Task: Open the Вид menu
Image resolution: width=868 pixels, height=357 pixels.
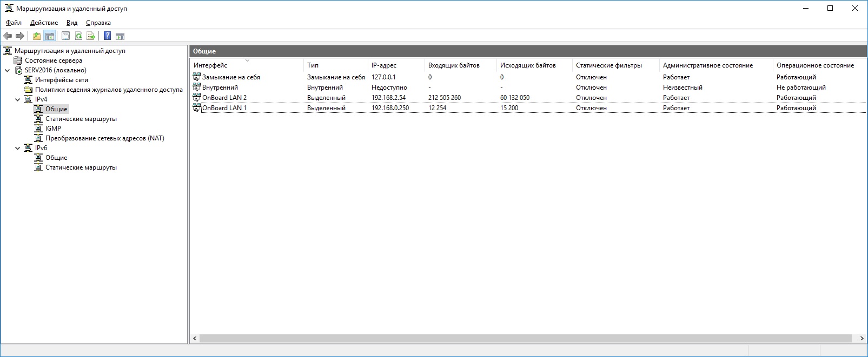Action: [x=72, y=23]
